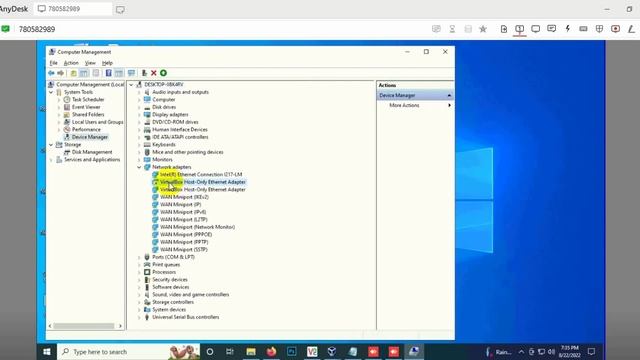Select WAN Miniport (IKEv2)
Image resolution: width=640 pixels, height=360 pixels.
(184, 197)
